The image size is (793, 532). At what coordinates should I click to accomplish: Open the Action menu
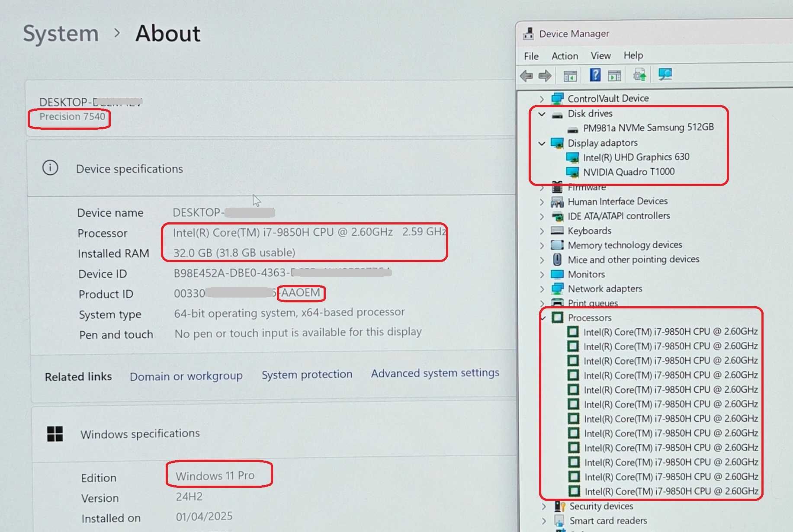point(565,56)
